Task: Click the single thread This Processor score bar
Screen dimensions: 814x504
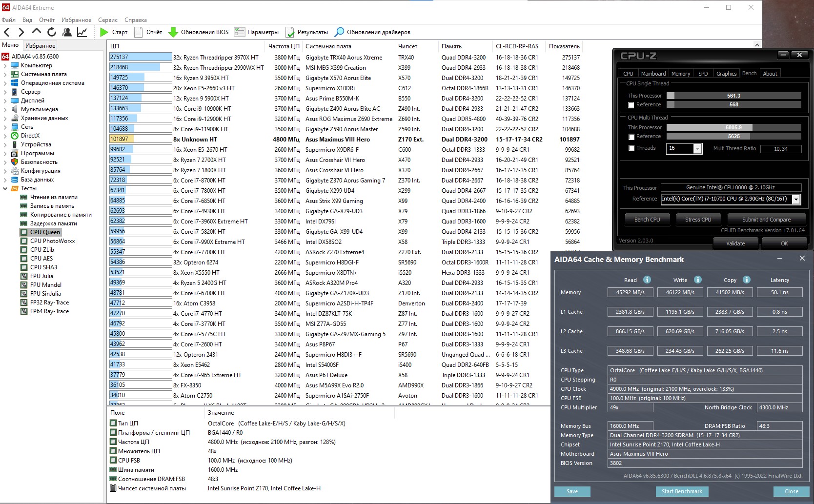Action: click(734, 96)
